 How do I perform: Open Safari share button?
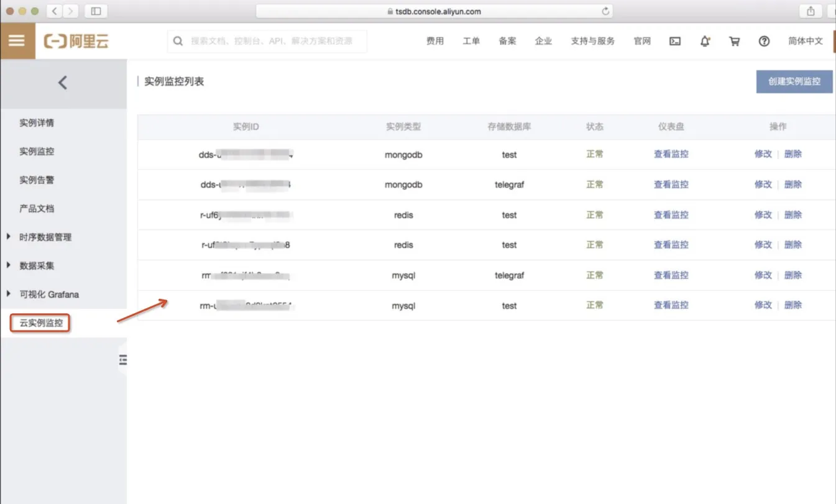(811, 11)
